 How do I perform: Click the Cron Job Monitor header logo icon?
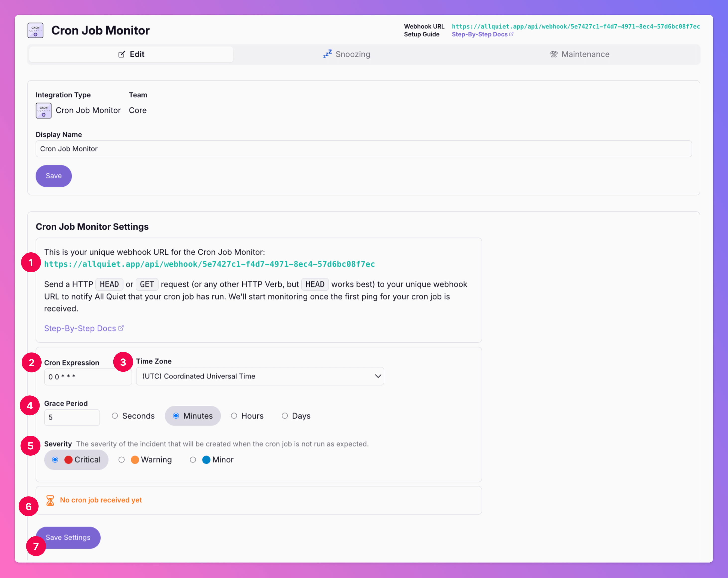coord(35,30)
